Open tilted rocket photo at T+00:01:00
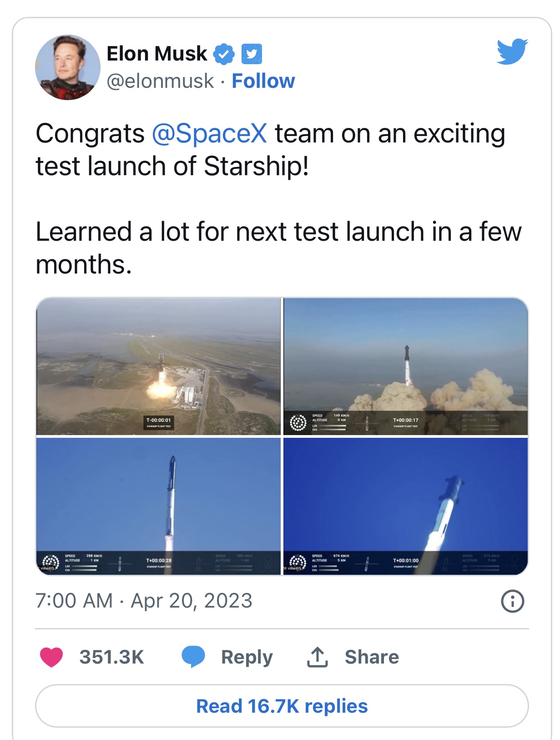Image resolution: width=560 pixels, height=740 pixels. [x=406, y=507]
